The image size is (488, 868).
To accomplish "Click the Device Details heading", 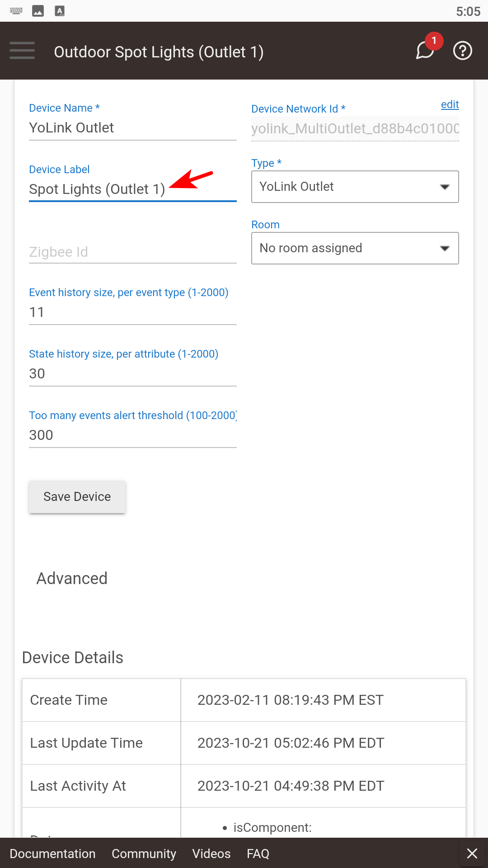I will pyautogui.click(x=73, y=658).
